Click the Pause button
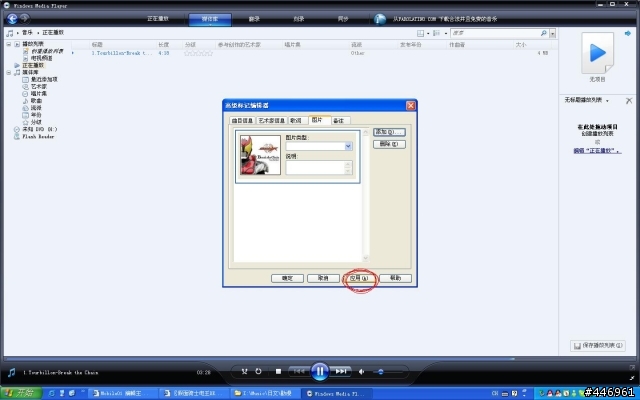640x400 pixels. [320, 371]
